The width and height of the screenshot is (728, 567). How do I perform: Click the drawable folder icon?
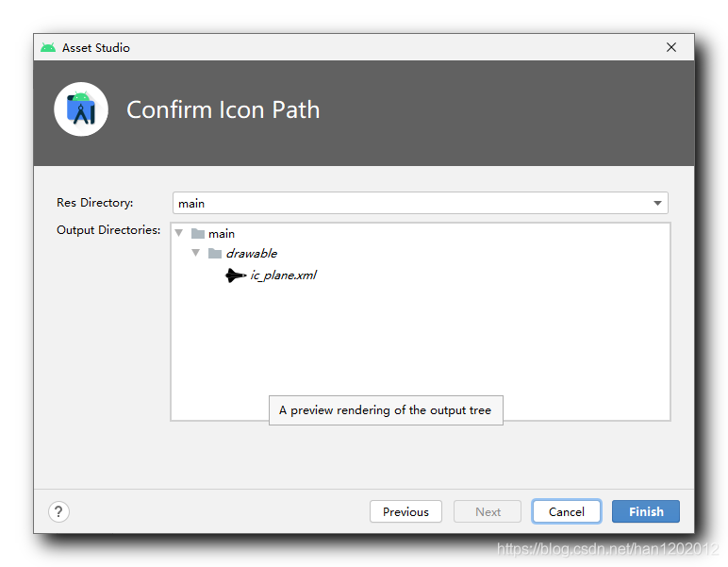coord(215,254)
